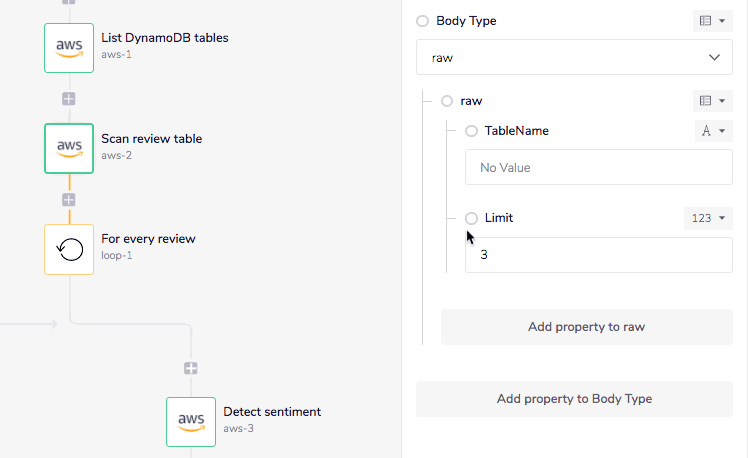This screenshot has height=458, width=748.
Task: Open Body Type object type selector icon
Action: [712, 21]
